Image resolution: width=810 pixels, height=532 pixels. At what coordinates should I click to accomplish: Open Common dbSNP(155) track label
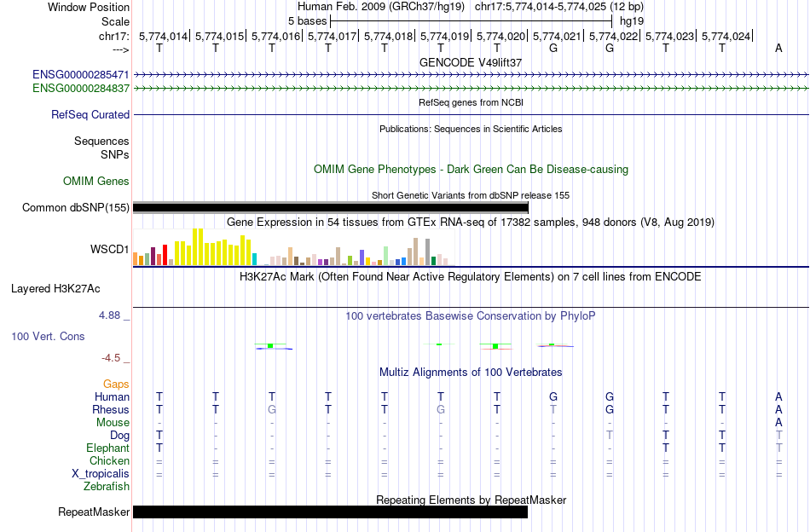click(x=75, y=208)
